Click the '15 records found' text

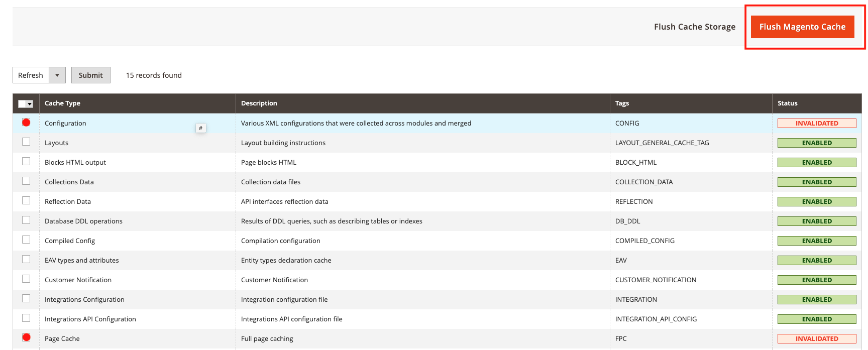pyautogui.click(x=154, y=75)
